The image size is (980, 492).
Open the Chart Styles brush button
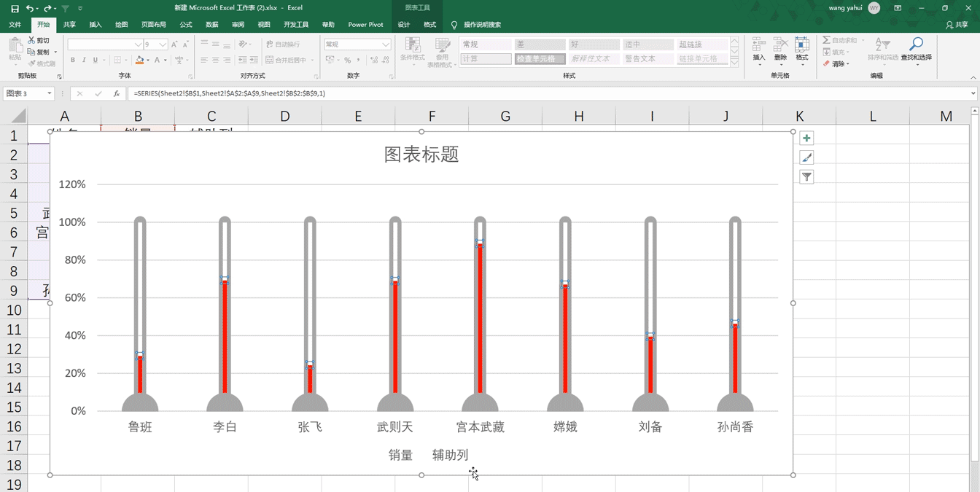point(806,157)
